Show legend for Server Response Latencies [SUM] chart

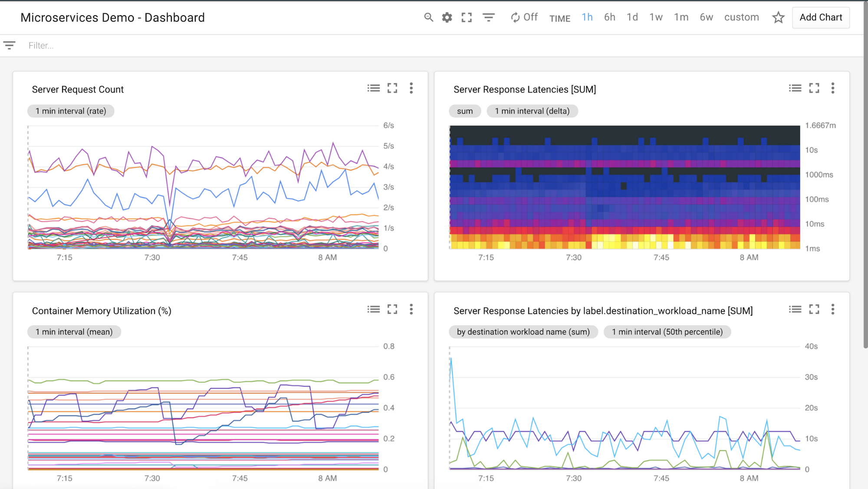tap(795, 88)
